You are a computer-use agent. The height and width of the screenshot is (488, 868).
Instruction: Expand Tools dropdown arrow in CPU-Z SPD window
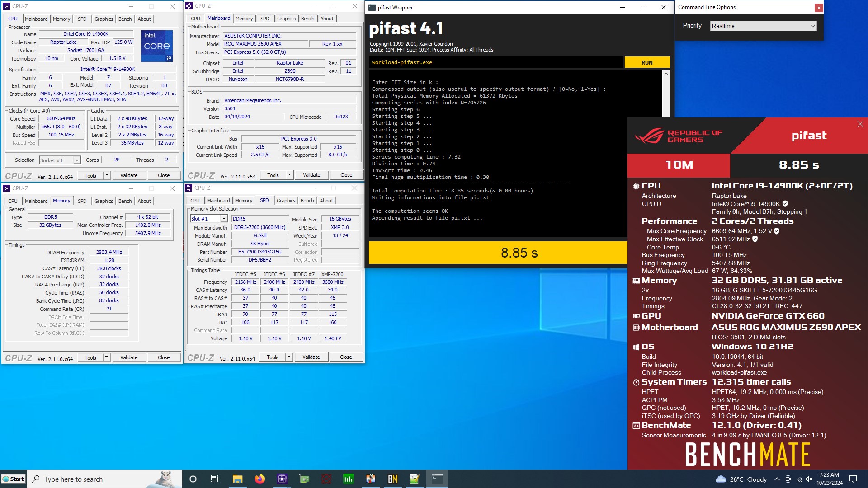coord(289,357)
